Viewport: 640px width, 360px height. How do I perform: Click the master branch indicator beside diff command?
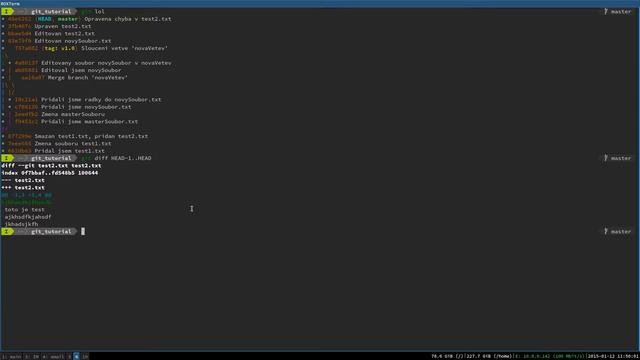(x=618, y=158)
